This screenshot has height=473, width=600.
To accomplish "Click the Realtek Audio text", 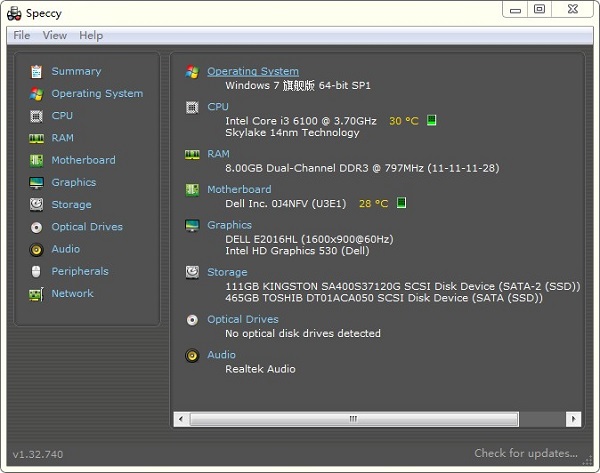I will point(260,369).
